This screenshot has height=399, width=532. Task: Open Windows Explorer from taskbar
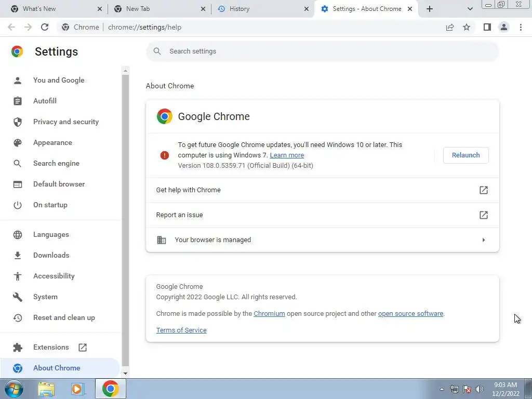click(x=46, y=389)
